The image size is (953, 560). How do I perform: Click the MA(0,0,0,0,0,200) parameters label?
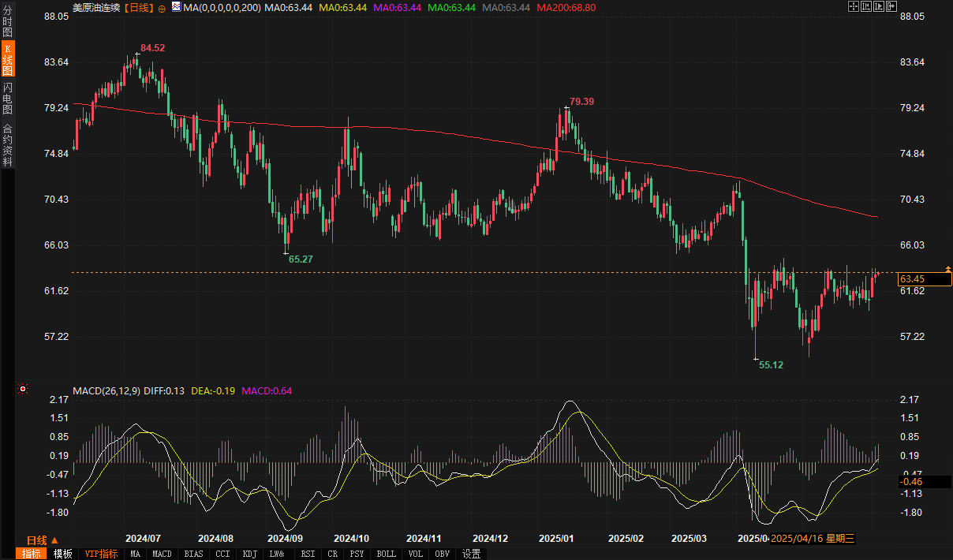click(222, 7)
